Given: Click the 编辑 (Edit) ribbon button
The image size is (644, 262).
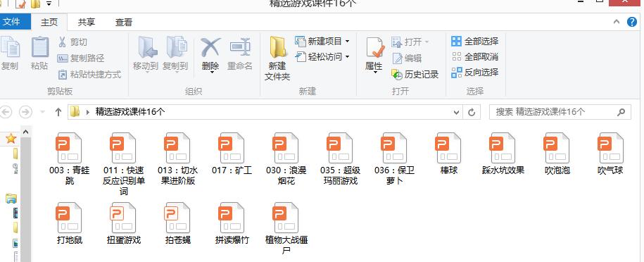Looking at the screenshot, I should [407, 58].
